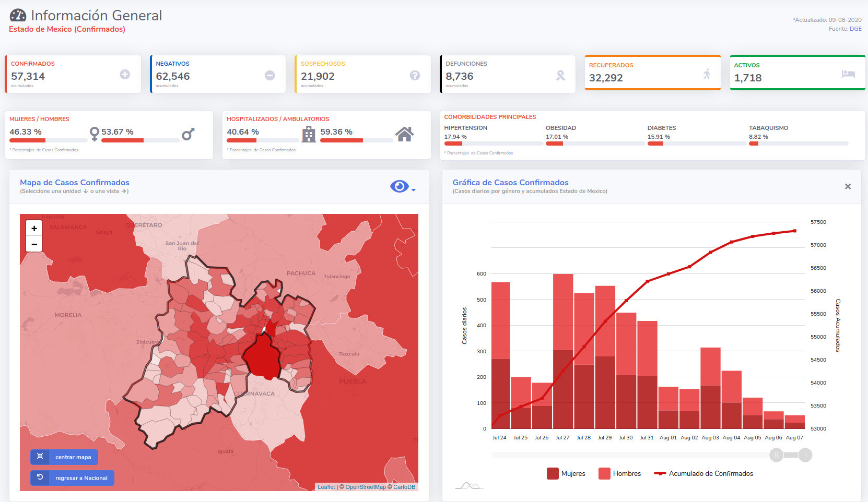
Task: Select the Recuperados 32,292 card
Action: point(653,73)
